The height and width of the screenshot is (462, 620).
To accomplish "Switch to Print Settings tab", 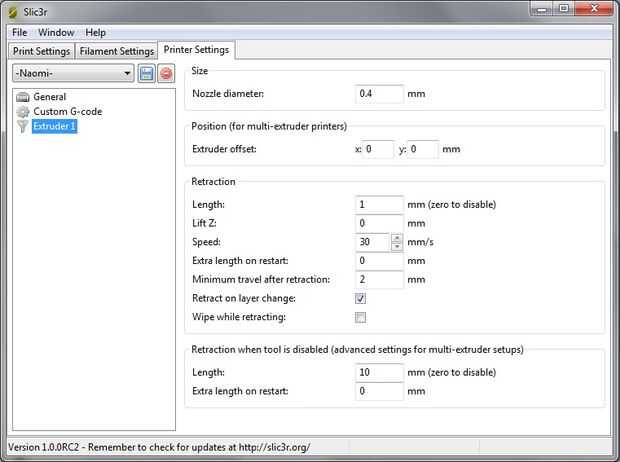I will [x=41, y=51].
